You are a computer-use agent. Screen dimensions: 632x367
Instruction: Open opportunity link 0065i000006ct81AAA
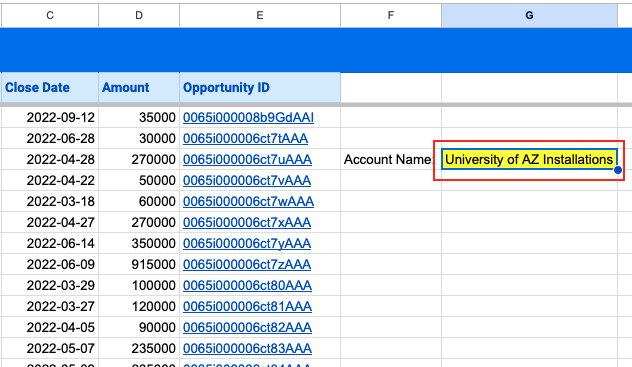[x=247, y=306]
